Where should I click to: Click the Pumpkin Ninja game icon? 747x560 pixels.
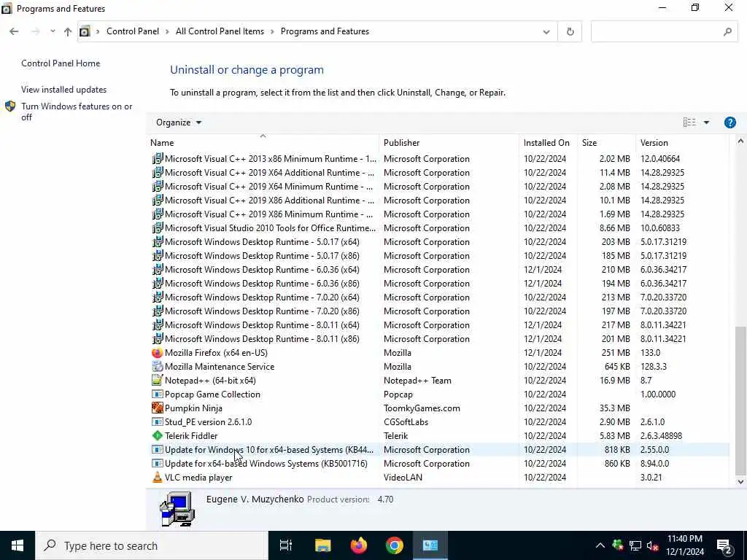coord(158,408)
